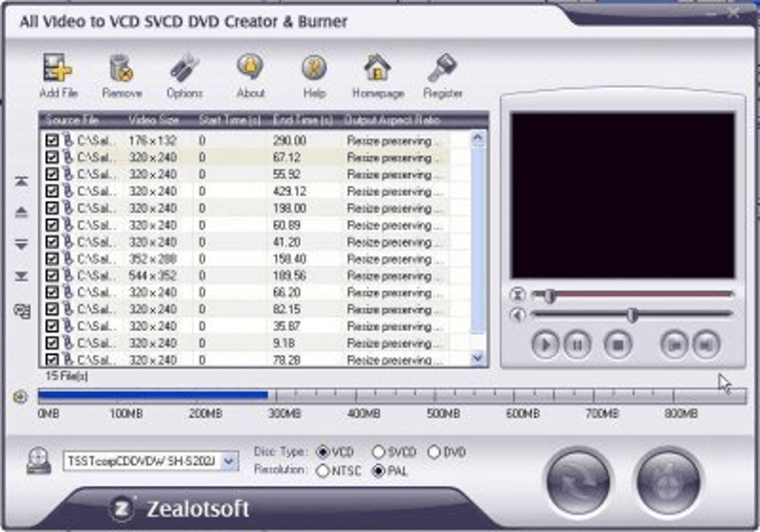The image size is (760, 532).
Task: Click the disc icon beside the size bar
Action: tap(20, 397)
